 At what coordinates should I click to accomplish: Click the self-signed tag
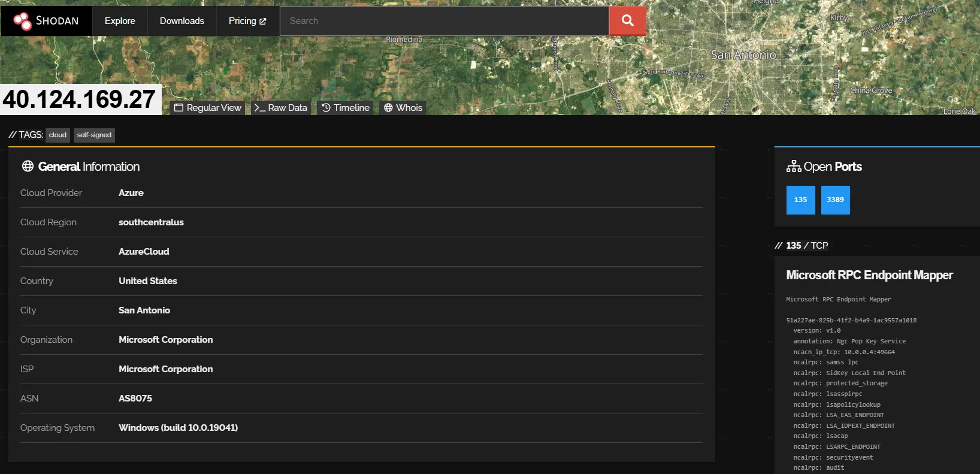pos(94,135)
